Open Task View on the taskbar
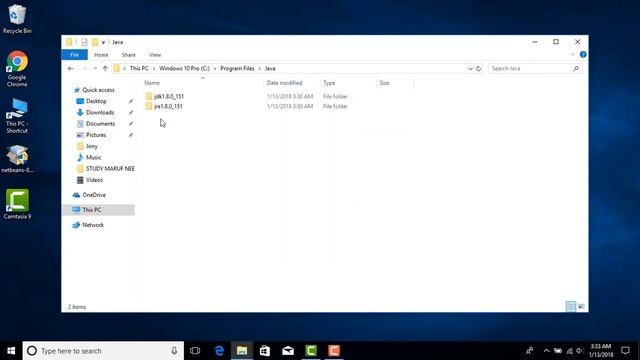The width and height of the screenshot is (640, 360). pyautogui.click(x=195, y=351)
